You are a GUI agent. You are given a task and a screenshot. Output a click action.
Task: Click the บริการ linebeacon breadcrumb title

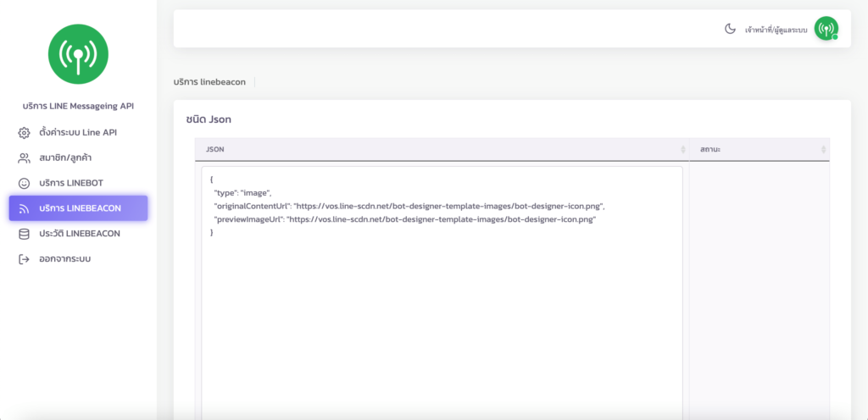(x=209, y=82)
